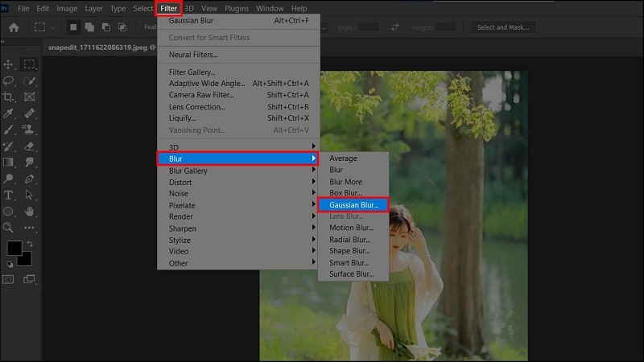
Task: Select the Brush tool
Action: 8,130
